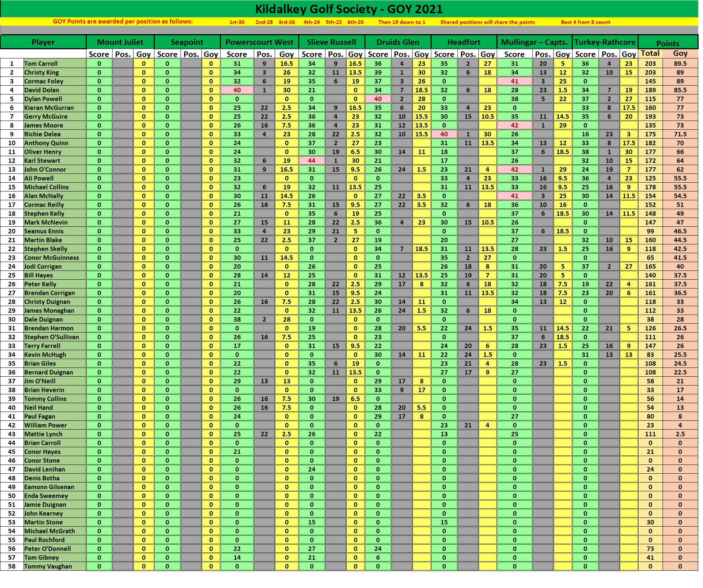Click the player name Dale Duignan
This screenshot has width=703, height=588.
(43, 319)
